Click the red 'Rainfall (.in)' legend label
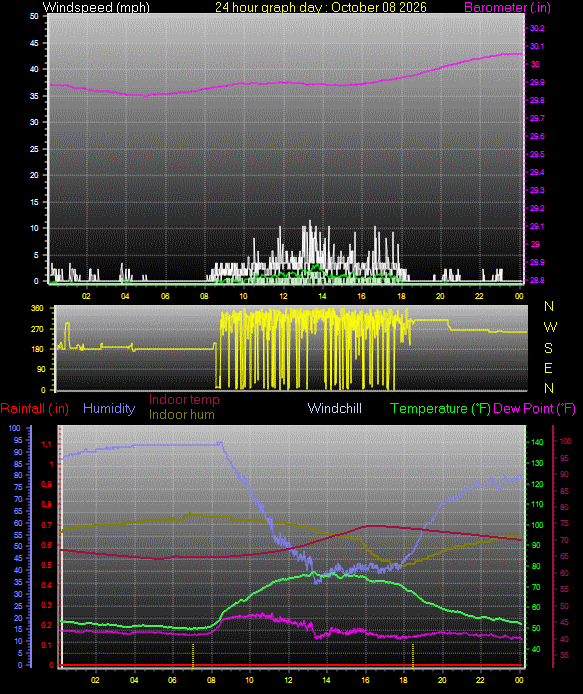Image resolution: width=583 pixels, height=694 pixels. coord(35,409)
